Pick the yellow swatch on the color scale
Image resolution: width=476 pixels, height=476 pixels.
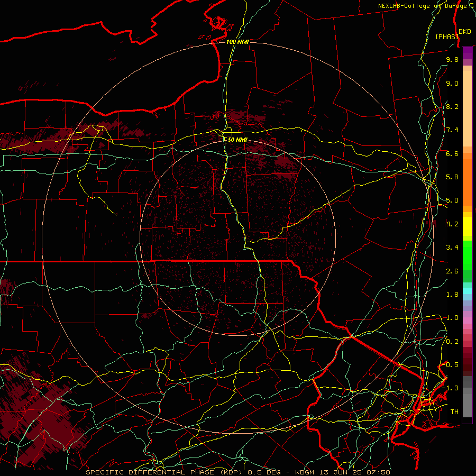coord(467,226)
